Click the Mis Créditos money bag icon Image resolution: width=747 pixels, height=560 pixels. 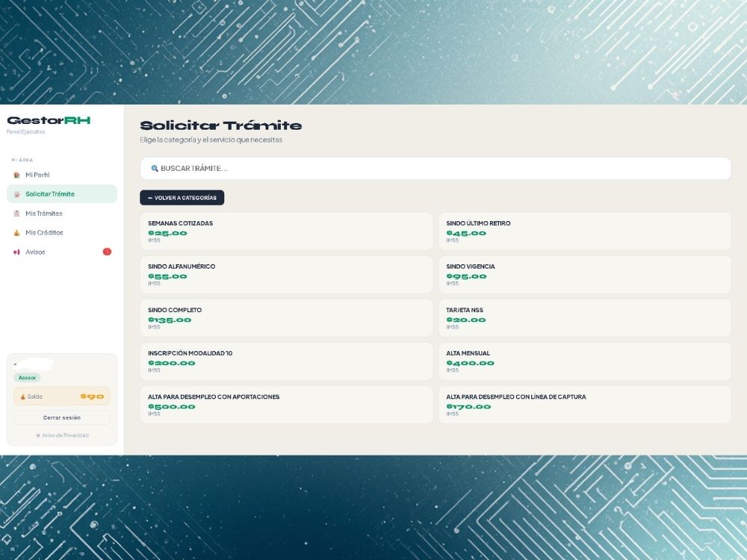point(16,233)
